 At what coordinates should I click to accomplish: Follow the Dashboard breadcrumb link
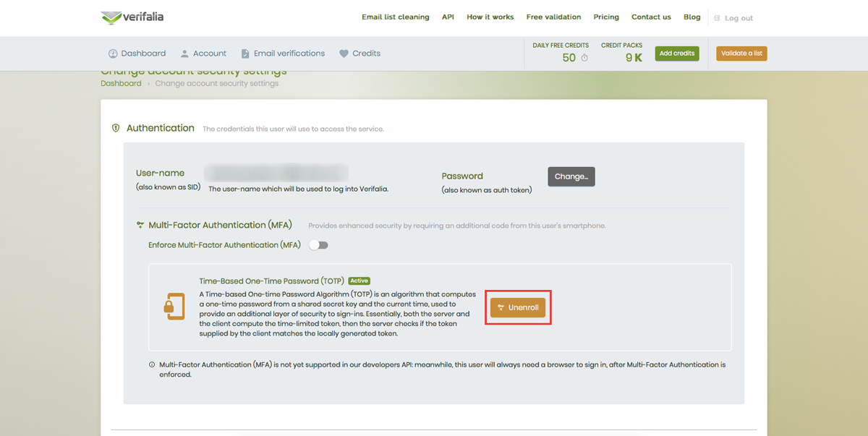(x=121, y=83)
